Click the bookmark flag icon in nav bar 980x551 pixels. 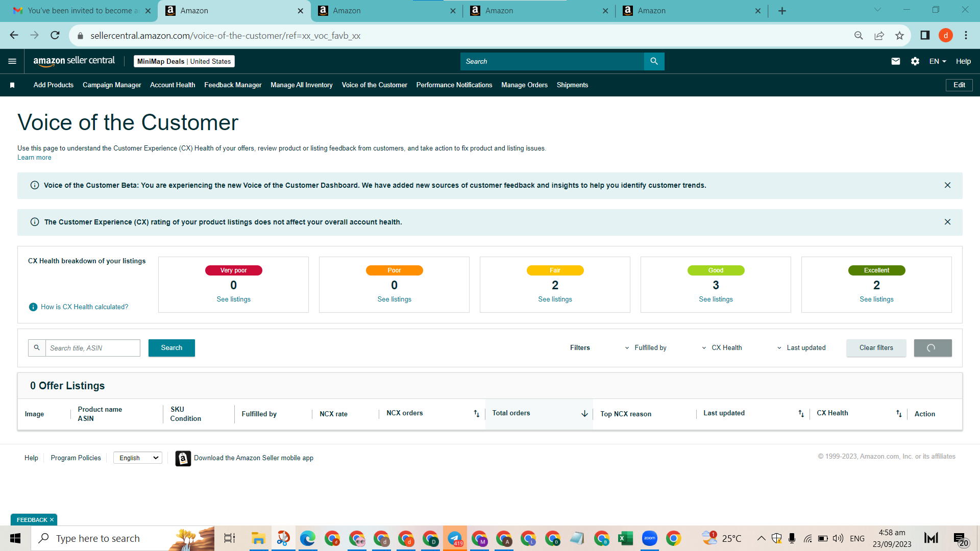12,85
